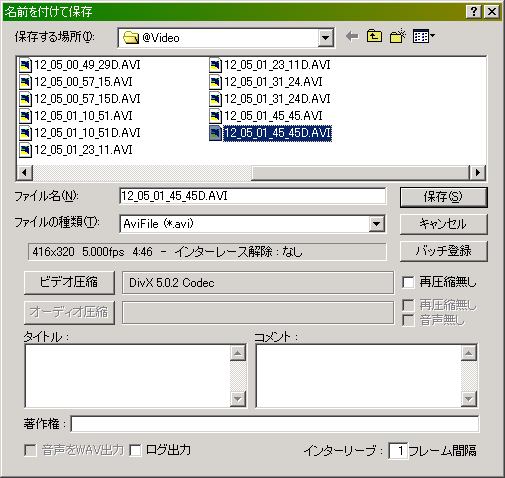505x478 pixels.
Task: Select file icon of 12_05_01_23_11D.AVI
Action: click(215, 65)
